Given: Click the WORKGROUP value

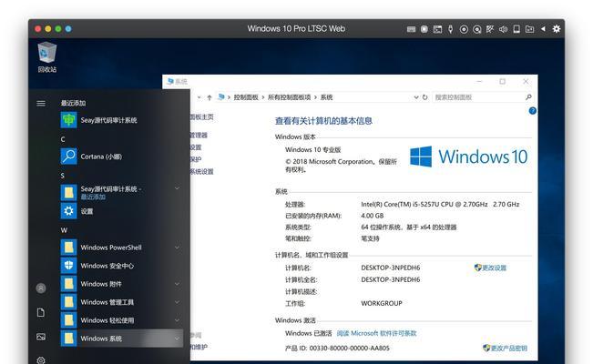Looking at the screenshot, I should click(x=382, y=303).
